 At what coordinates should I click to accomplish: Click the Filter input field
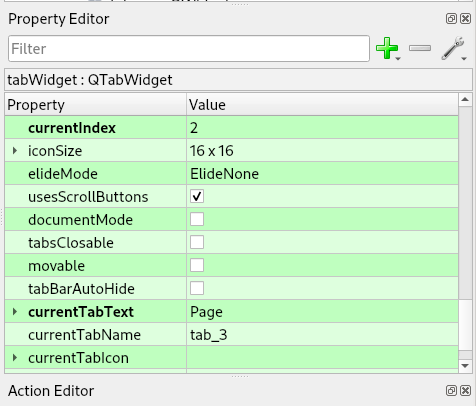click(x=189, y=49)
